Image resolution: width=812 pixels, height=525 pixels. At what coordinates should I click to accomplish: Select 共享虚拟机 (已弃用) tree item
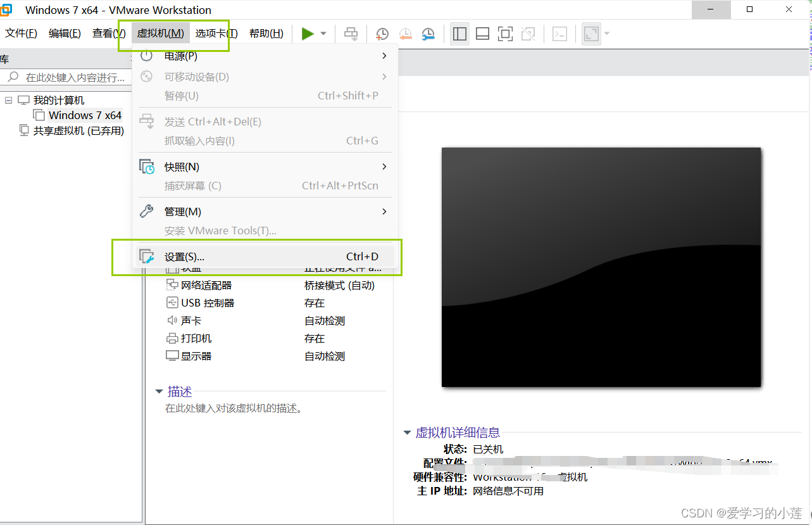[78, 130]
